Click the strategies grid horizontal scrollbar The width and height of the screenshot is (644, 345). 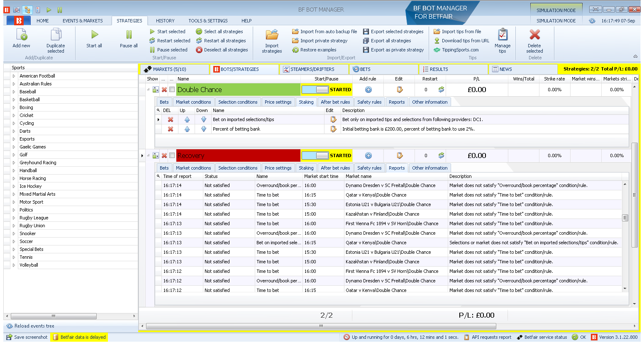click(321, 326)
